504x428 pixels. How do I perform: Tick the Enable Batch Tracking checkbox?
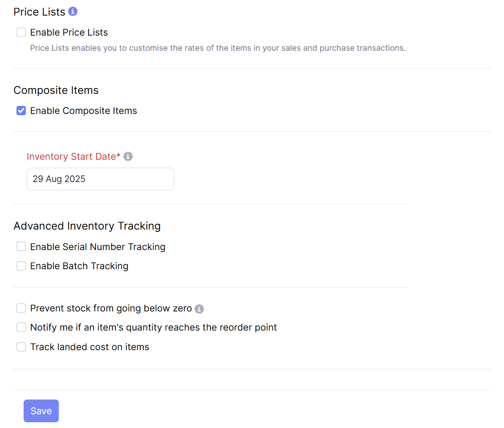[21, 266]
